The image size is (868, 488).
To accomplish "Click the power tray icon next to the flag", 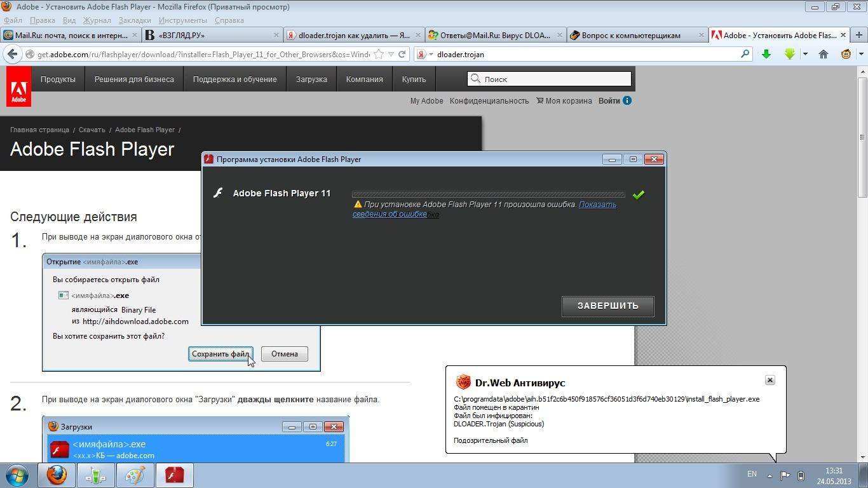I will tap(801, 475).
